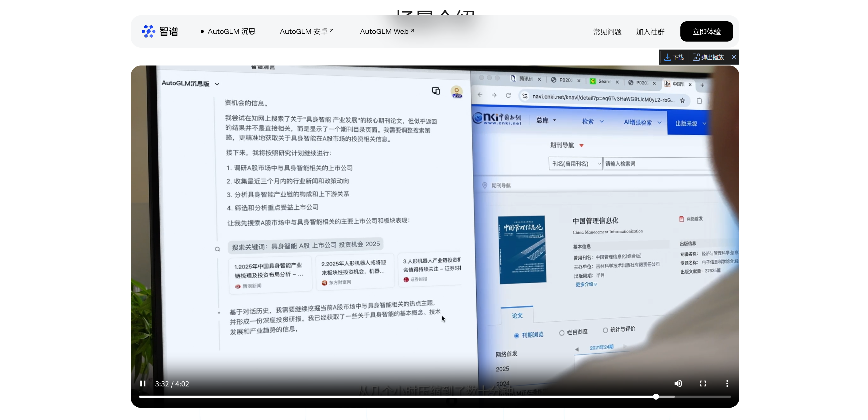
Task: Click the 期刊导航 breadcrumb location pin
Action: [485, 185]
